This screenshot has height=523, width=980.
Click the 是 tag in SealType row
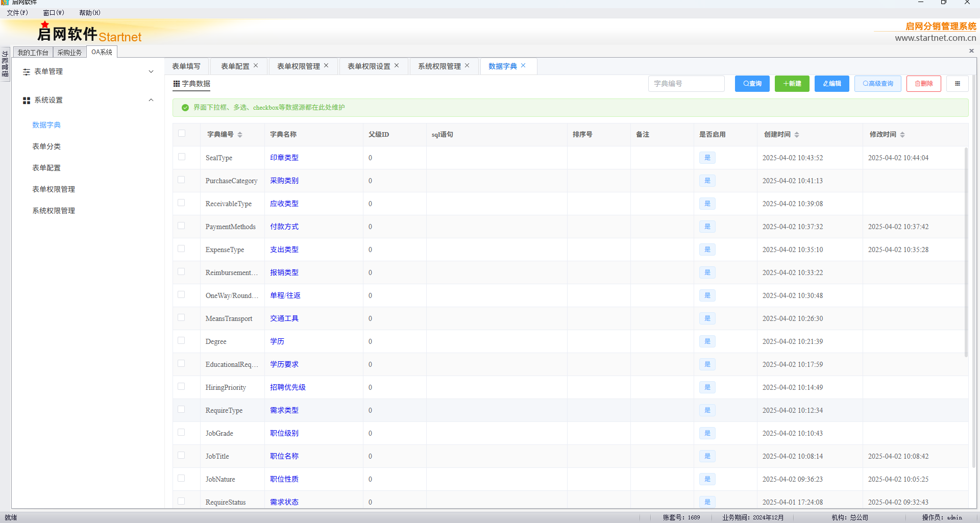pyautogui.click(x=707, y=158)
